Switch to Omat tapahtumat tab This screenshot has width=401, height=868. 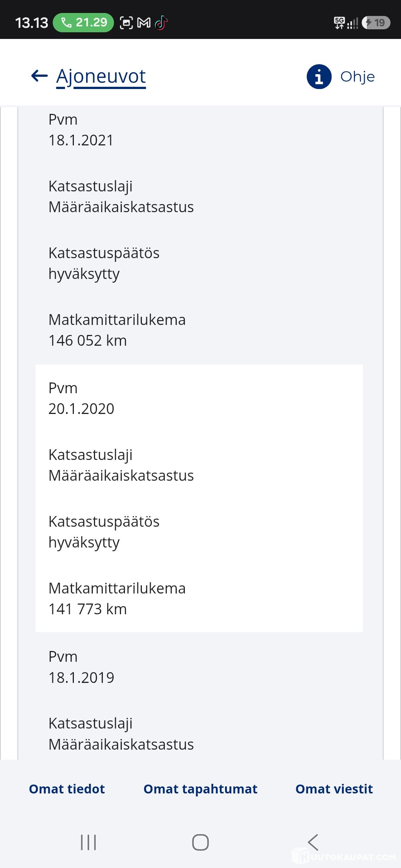(200, 789)
